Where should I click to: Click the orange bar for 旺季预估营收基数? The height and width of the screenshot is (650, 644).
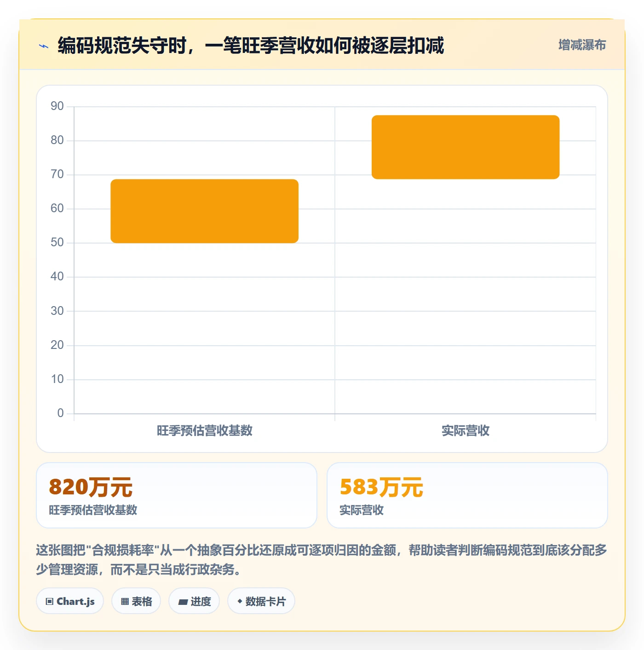pos(205,211)
